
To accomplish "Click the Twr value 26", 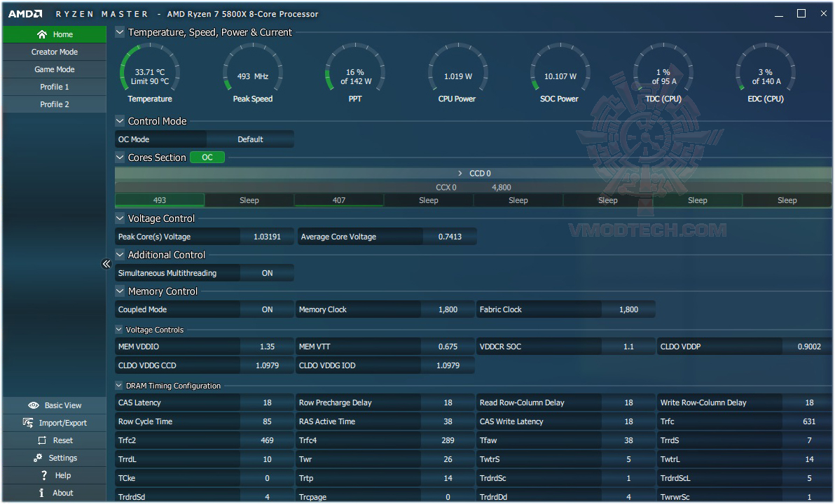I will pos(448,459).
